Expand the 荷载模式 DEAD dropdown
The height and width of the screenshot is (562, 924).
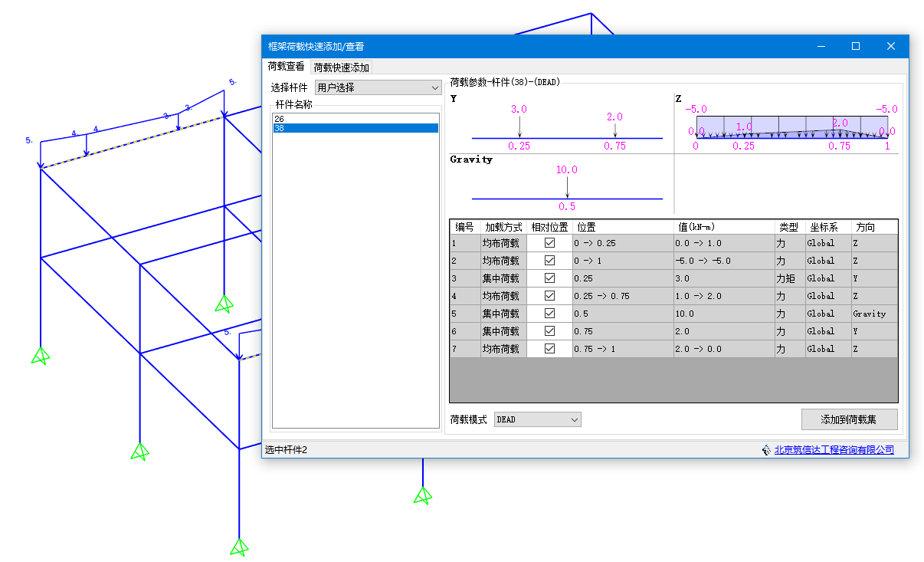click(x=537, y=419)
